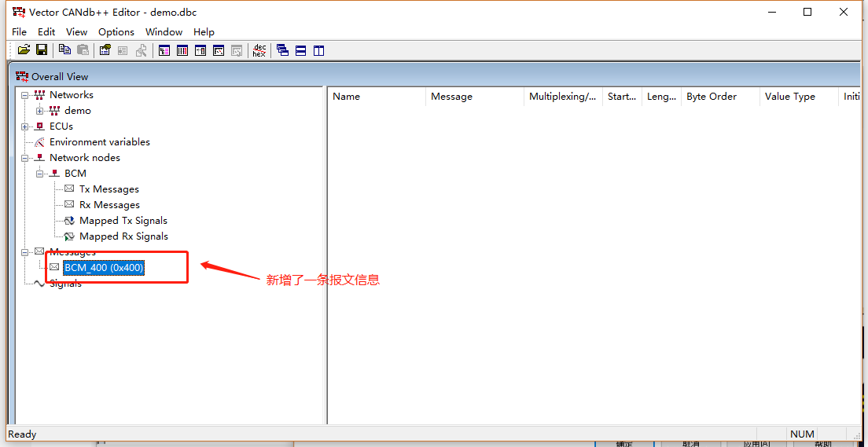Select Mapped Rx Signals item

tap(123, 236)
